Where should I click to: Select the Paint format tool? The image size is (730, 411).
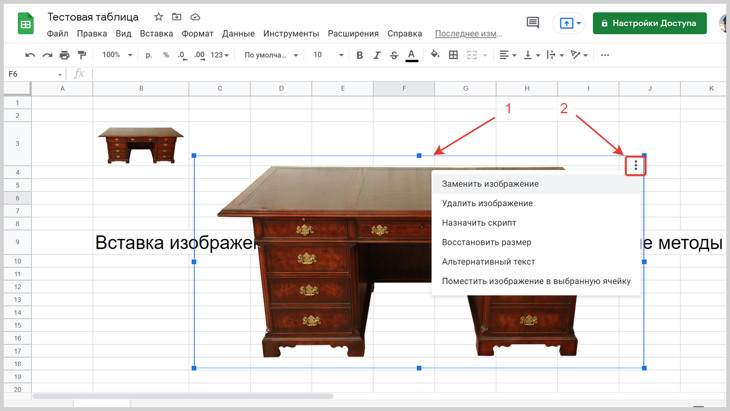pyautogui.click(x=82, y=56)
